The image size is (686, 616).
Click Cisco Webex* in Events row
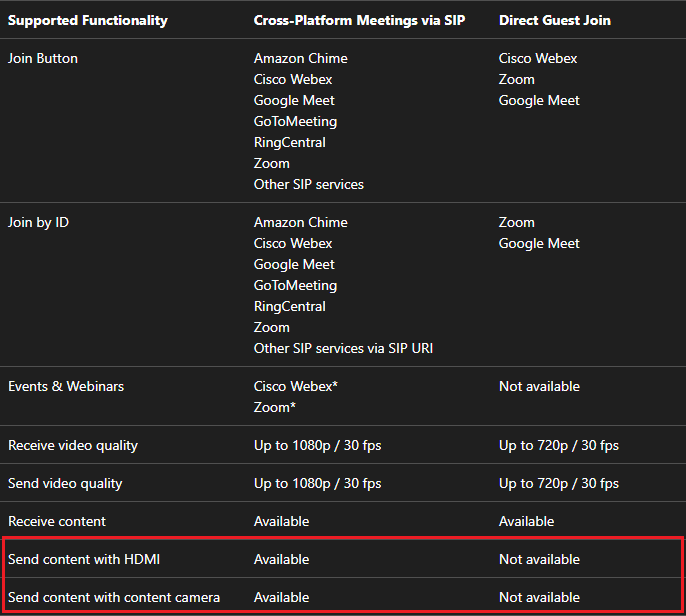[295, 386]
